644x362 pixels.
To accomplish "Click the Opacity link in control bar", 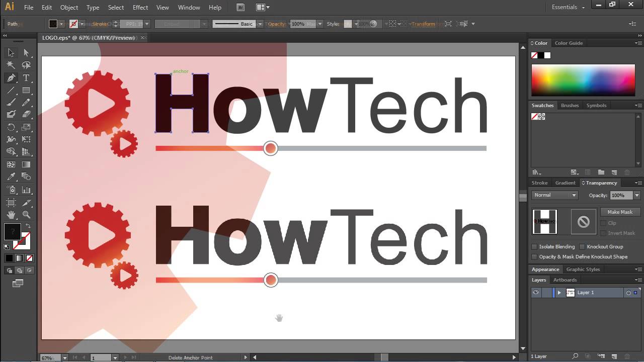I will click(x=277, y=24).
